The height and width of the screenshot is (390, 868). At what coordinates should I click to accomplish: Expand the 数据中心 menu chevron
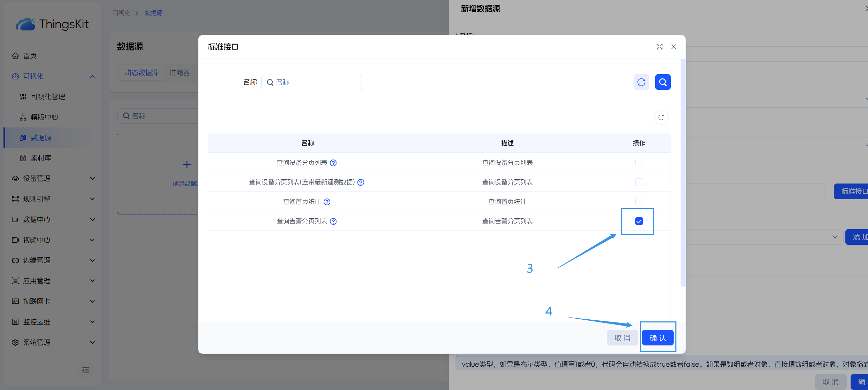pyautogui.click(x=92, y=219)
